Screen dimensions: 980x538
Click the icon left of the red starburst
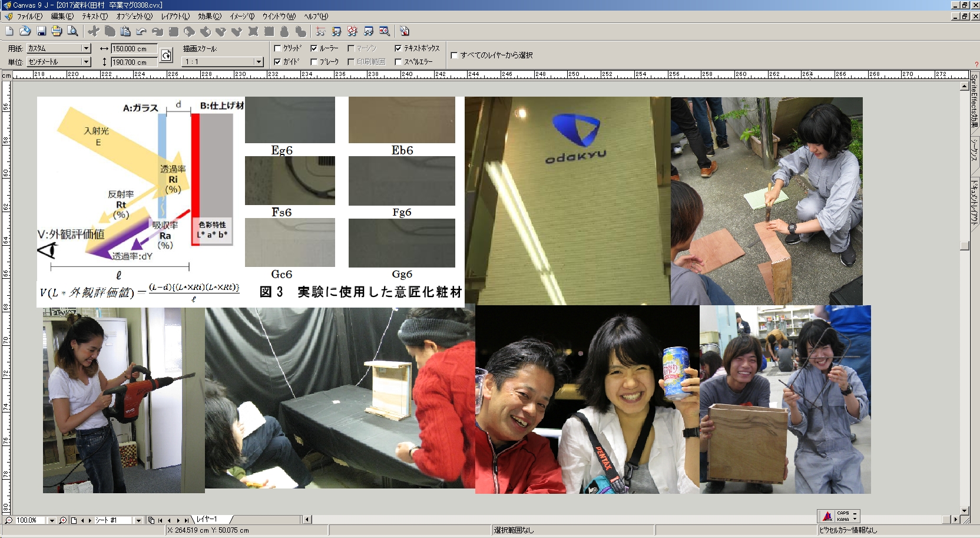(336, 31)
